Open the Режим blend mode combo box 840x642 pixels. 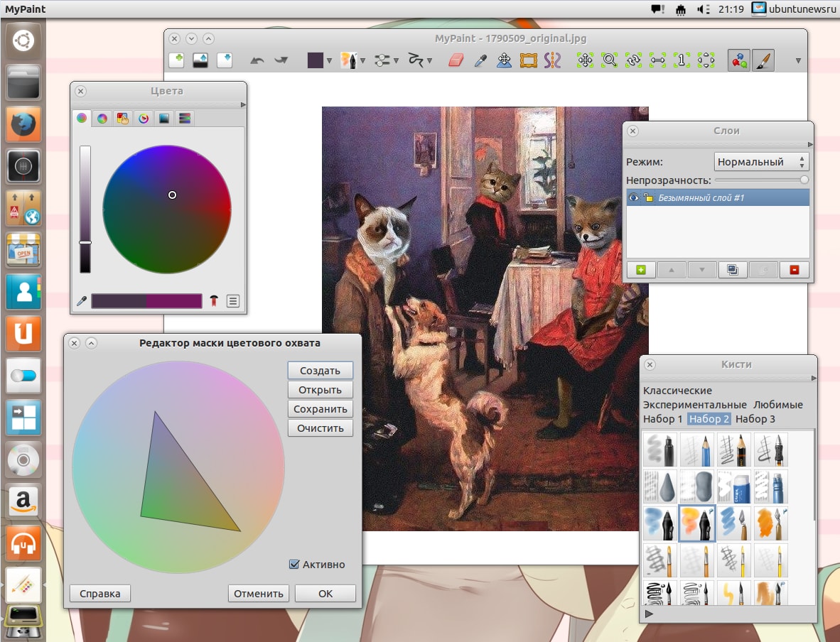tap(761, 162)
